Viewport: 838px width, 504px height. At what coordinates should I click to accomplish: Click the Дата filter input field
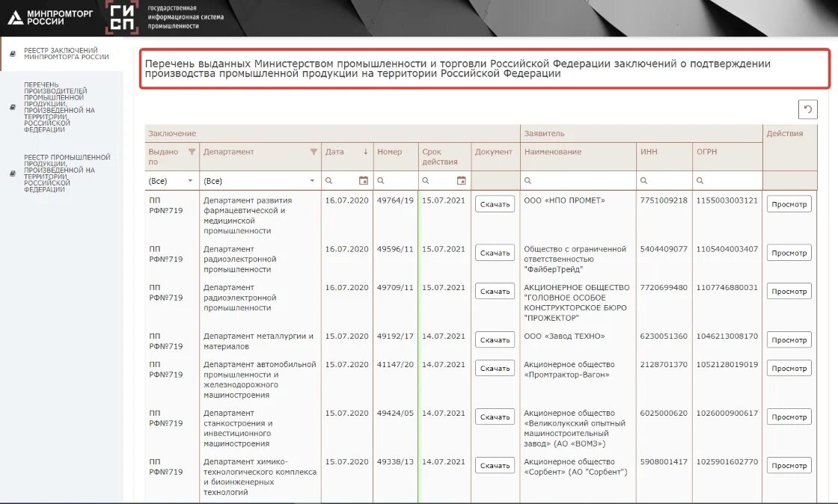pos(347,181)
